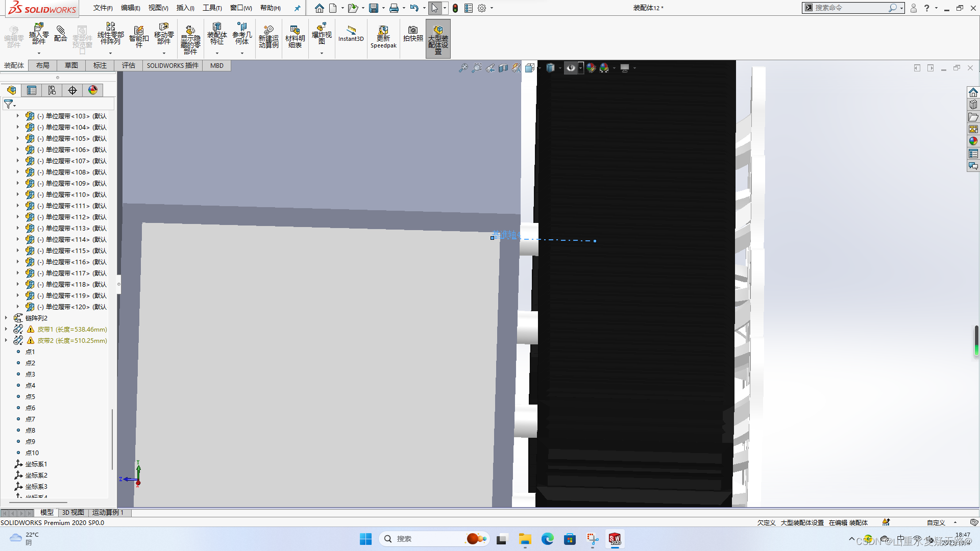Image resolution: width=980 pixels, height=551 pixels.
Task: Open Display Style dropdown arrow in view toolbar
Action: click(560, 68)
